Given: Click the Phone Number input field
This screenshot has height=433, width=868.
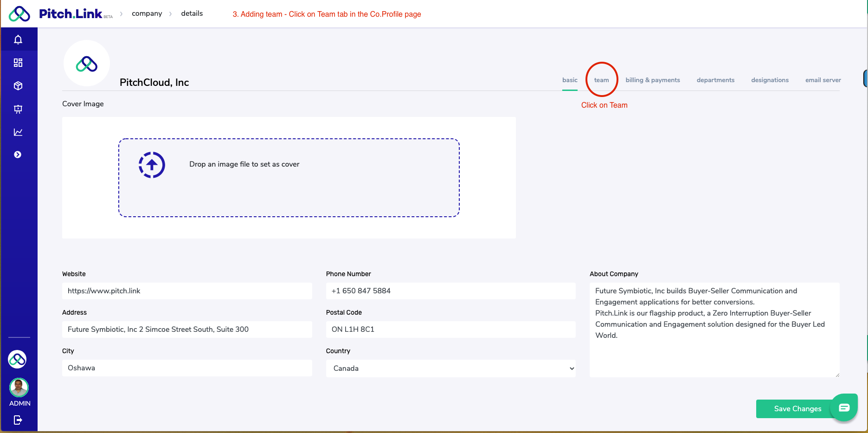Looking at the screenshot, I should tap(451, 291).
